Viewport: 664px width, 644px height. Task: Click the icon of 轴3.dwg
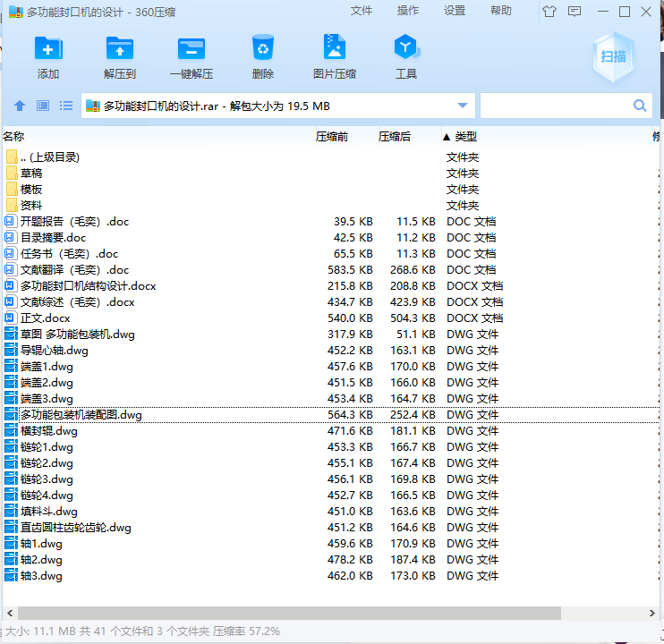coord(11,575)
